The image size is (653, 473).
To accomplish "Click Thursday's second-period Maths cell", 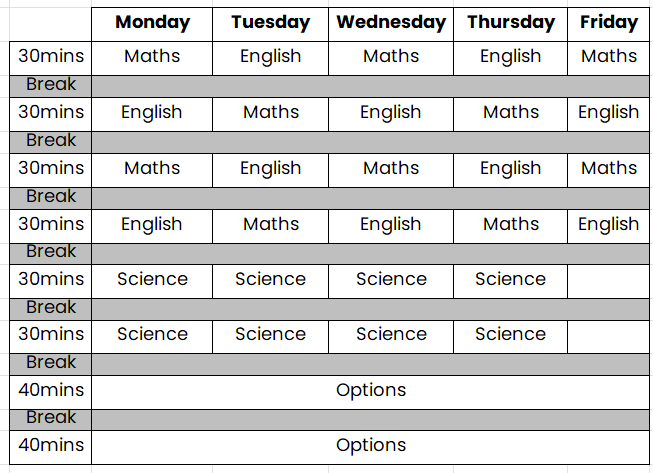I will (x=510, y=113).
